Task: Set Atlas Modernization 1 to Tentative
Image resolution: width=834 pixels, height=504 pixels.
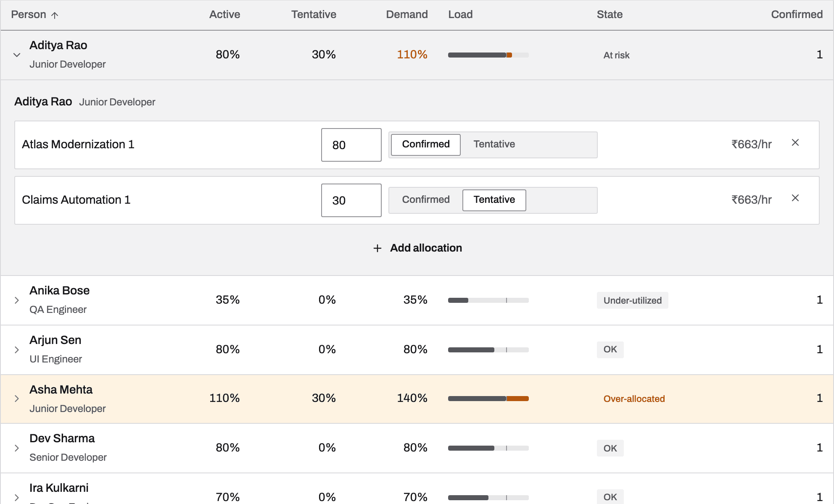Action: pos(494,144)
